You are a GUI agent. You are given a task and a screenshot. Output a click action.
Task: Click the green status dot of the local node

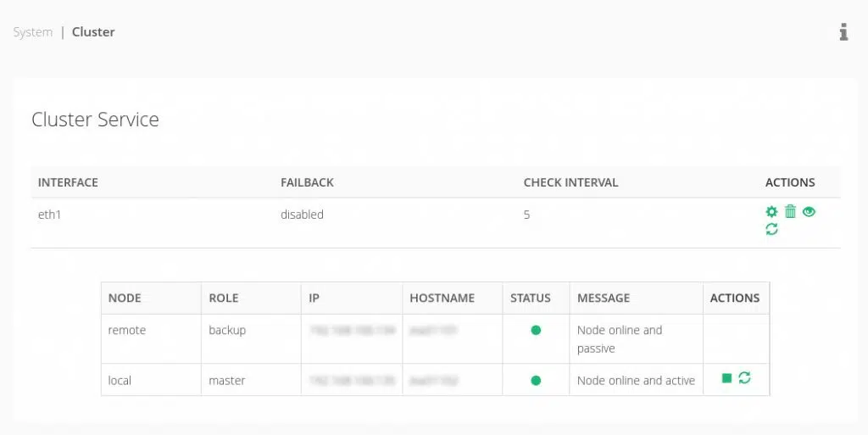pos(536,381)
